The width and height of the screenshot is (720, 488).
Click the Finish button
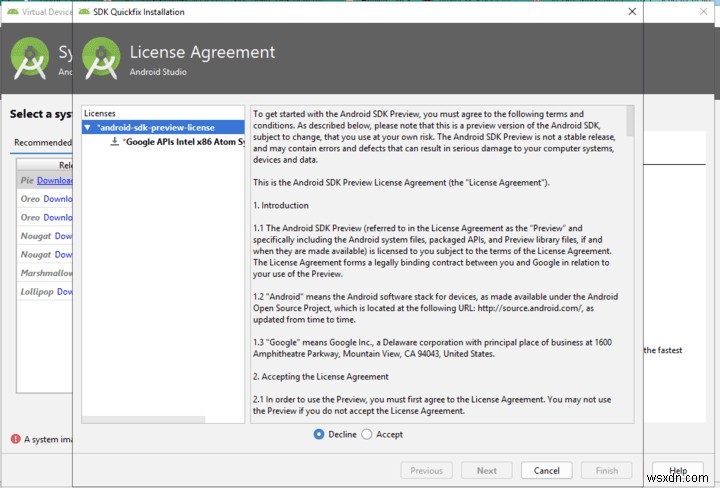coord(607,471)
